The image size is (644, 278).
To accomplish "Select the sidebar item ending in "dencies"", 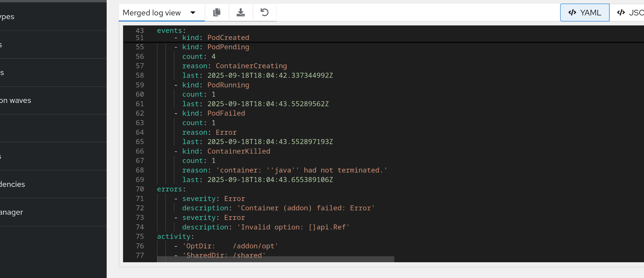I will pos(12,184).
